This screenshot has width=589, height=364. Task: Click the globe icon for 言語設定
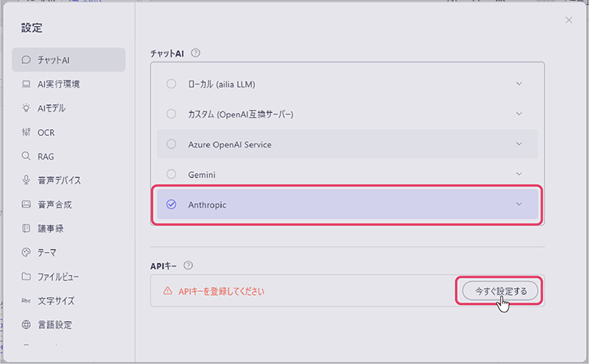coord(26,325)
